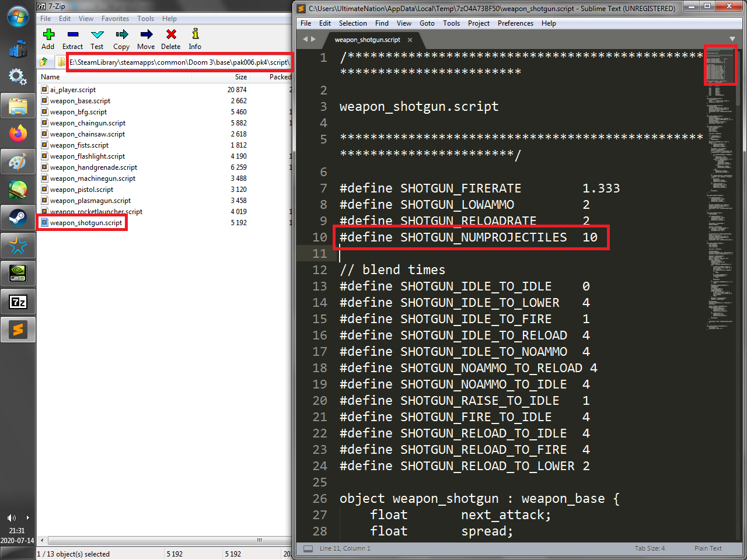Open the 7-Zip Tools menu
Viewport: 747px width, 560px height.
click(146, 19)
